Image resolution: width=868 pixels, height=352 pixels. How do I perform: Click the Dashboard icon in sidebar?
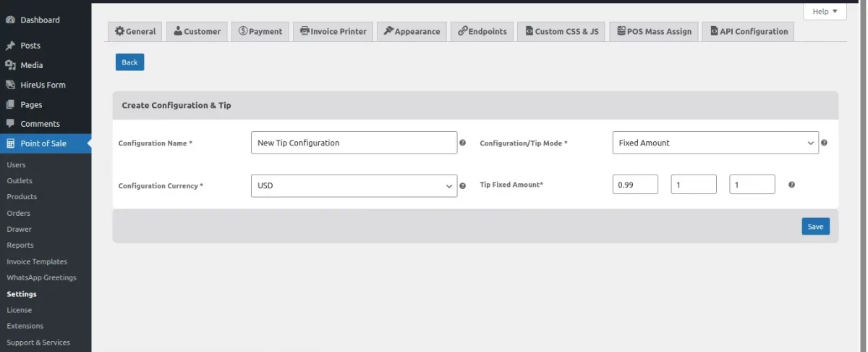click(x=10, y=20)
